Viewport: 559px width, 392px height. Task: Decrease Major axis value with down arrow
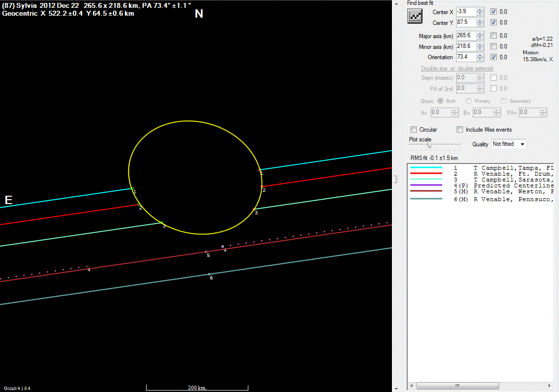point(480,38)
